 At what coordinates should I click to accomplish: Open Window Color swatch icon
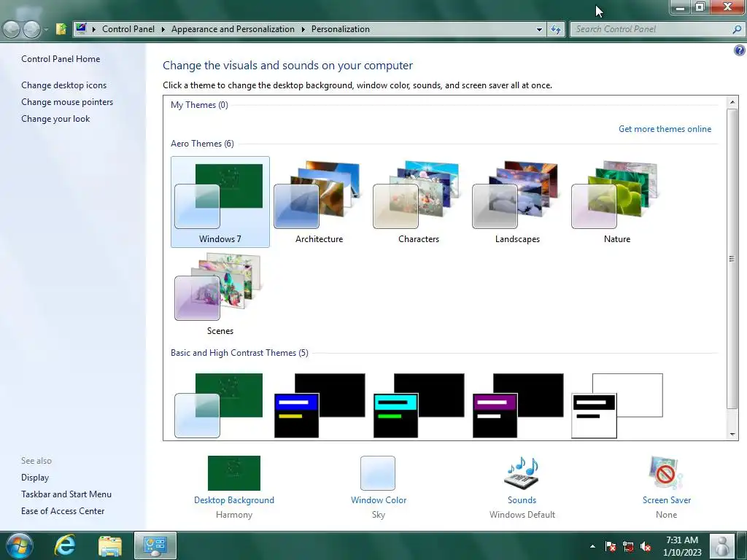pyautogui.click(x=378, y=472)
